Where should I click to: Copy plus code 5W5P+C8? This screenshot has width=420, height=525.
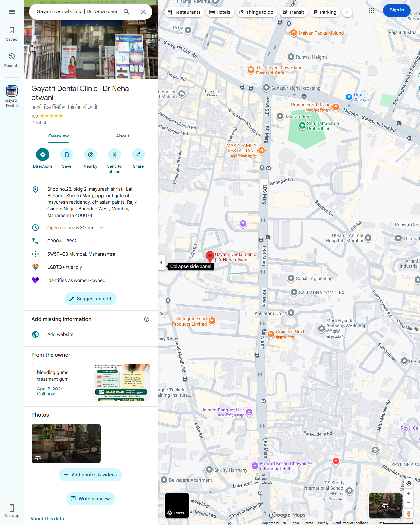(81, 254)
